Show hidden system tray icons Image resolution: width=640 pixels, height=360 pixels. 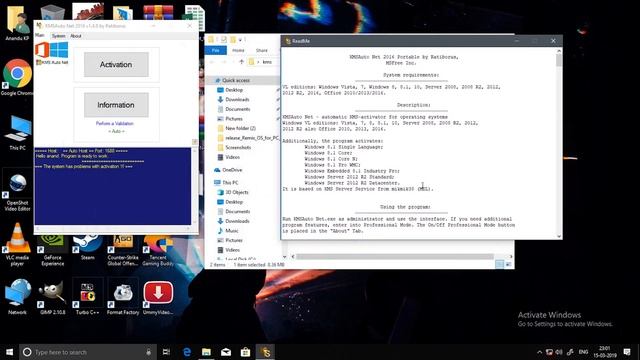539,352
